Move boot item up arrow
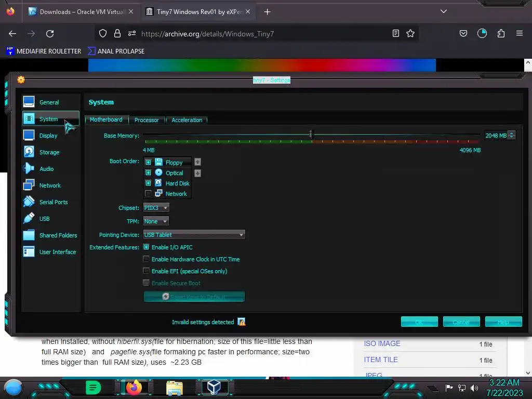This screenshot has height=399, width=532. coord(197,162)
